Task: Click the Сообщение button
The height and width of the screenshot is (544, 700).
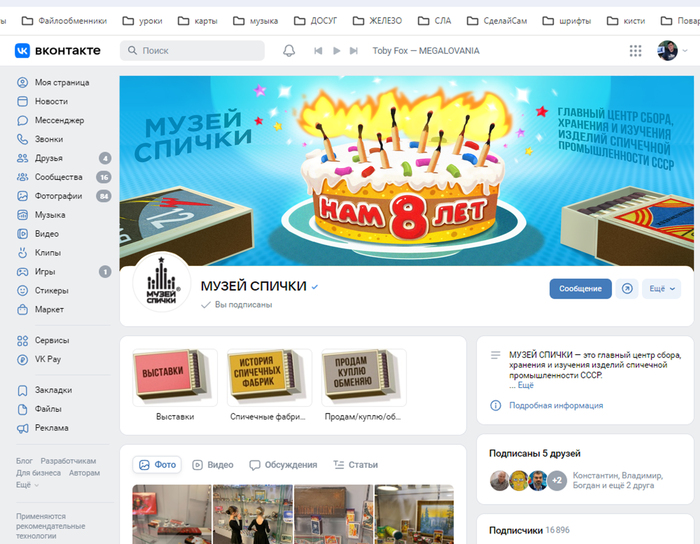Action: pyautogui.click(x=580, y=289)
